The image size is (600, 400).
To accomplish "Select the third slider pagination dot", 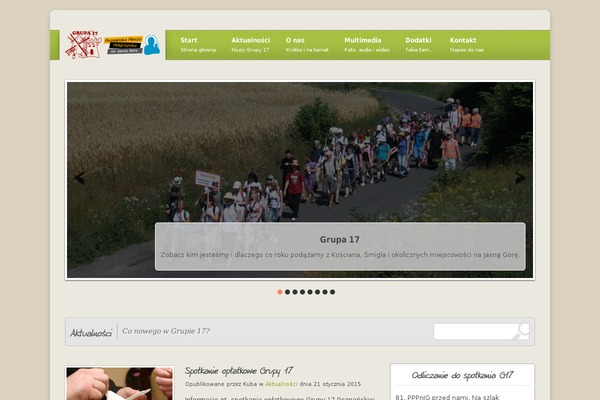I will 295,292.
